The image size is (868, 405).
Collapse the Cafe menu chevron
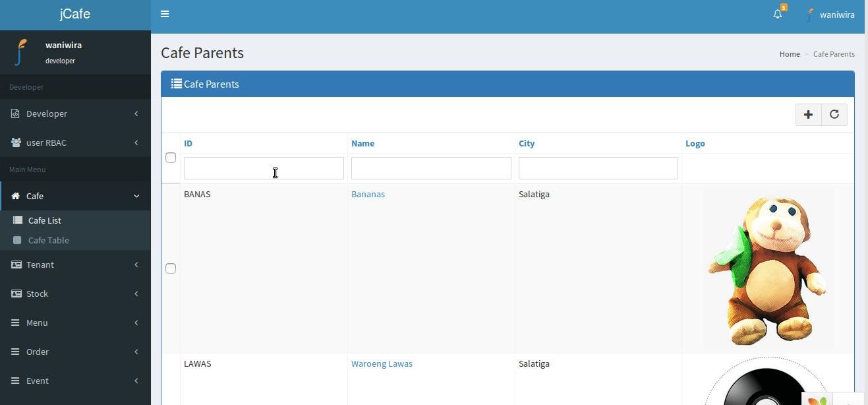136,196
